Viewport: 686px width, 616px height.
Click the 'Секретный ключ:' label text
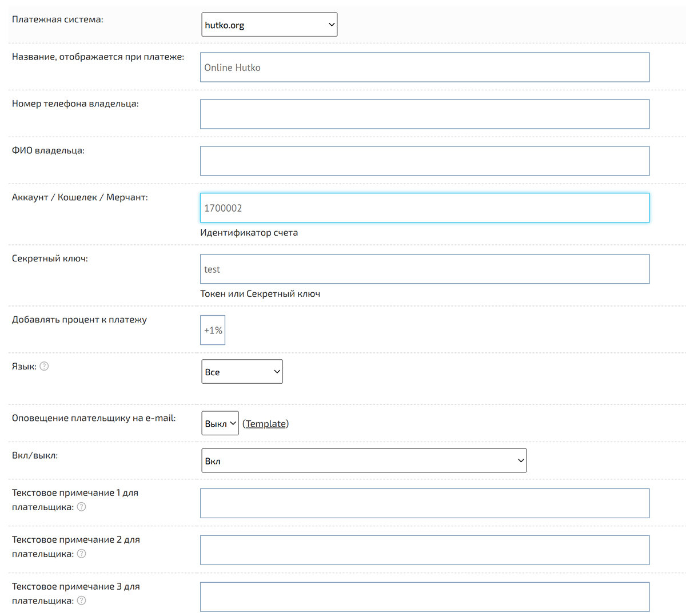tap(50, 259)
